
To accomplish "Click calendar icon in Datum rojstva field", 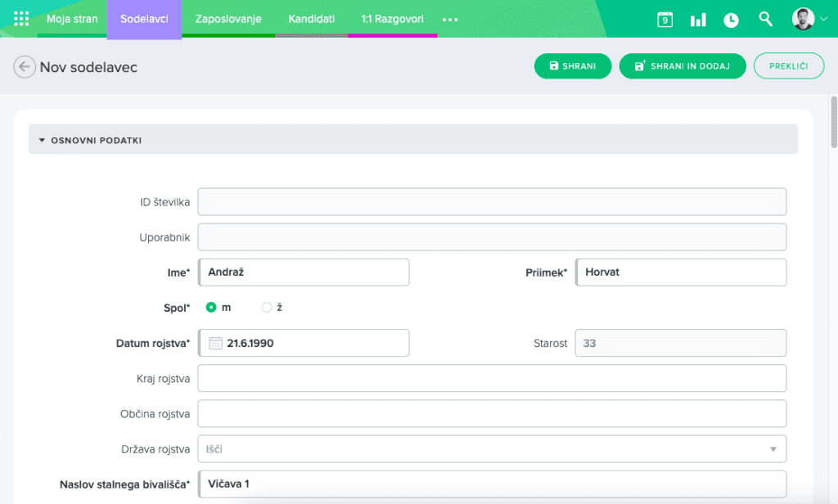I will 215,343.
